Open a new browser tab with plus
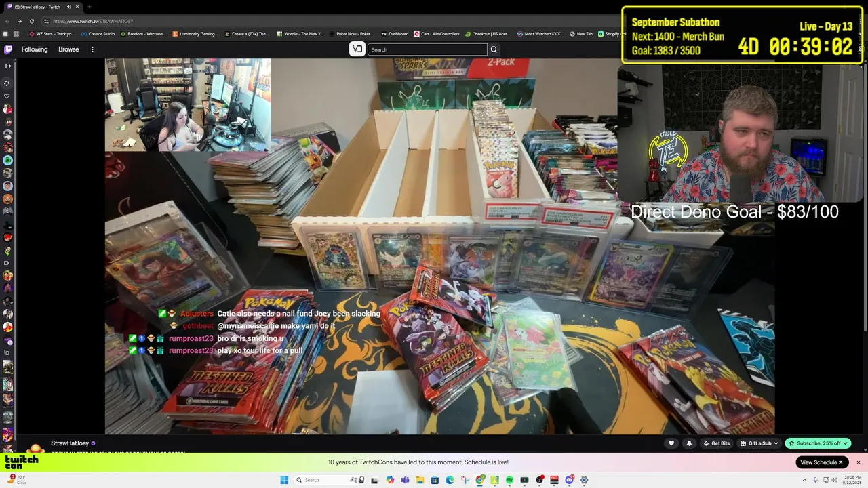This screenshot has height=488, width=868. click(89, 7)
